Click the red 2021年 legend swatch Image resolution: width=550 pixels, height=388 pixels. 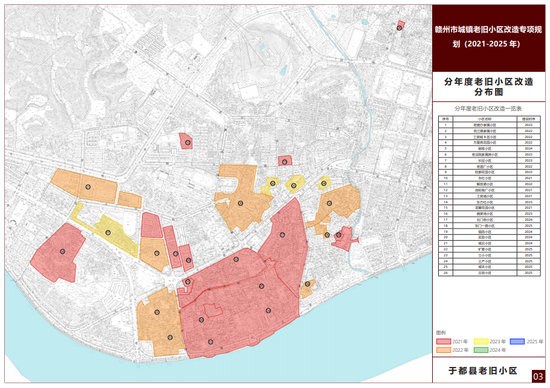coord(443,341)
